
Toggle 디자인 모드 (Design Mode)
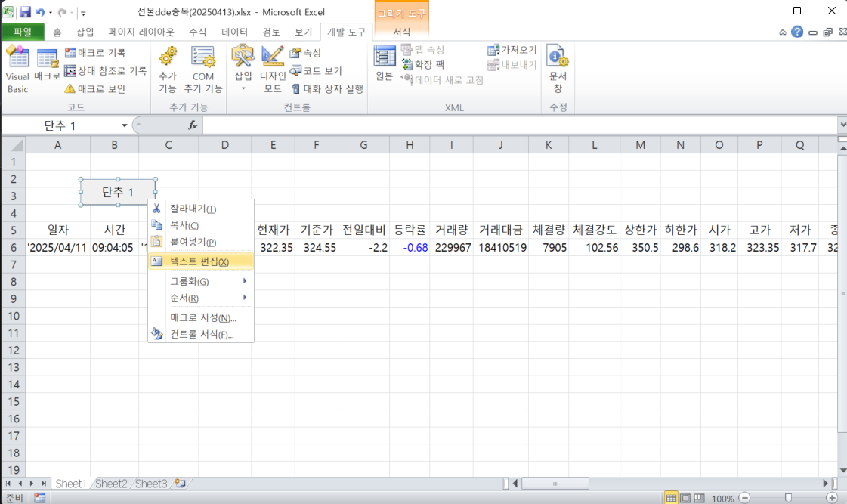coord(272,68)
